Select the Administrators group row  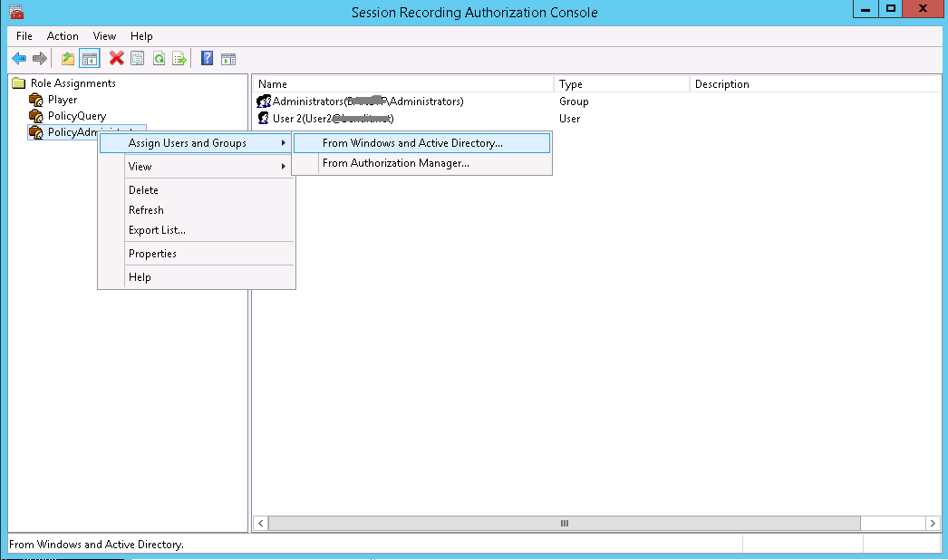(x=367, y=101)
